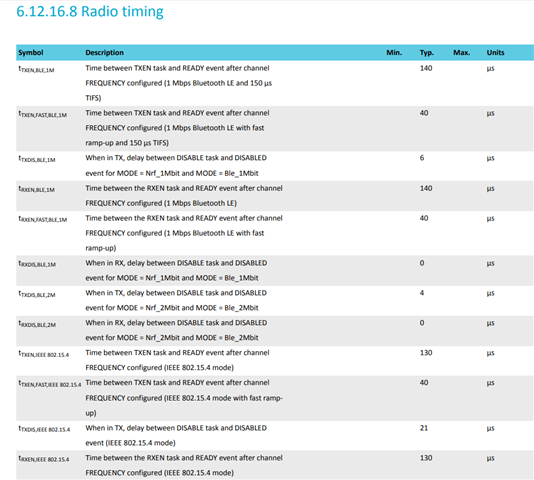The height and width of the screenshot is (480, 534).
Task: Click the section heading 6.12.16.8 Radio timing
Action: click(90, 11)
